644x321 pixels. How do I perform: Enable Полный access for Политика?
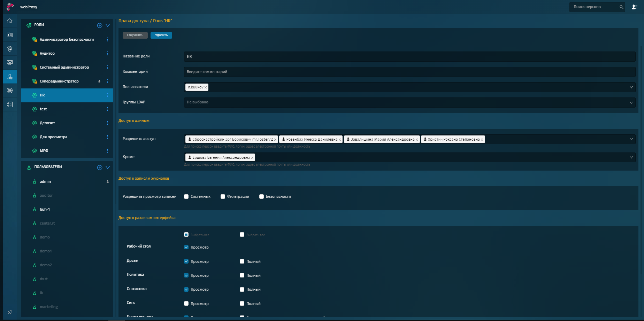(x=242, y=275)
